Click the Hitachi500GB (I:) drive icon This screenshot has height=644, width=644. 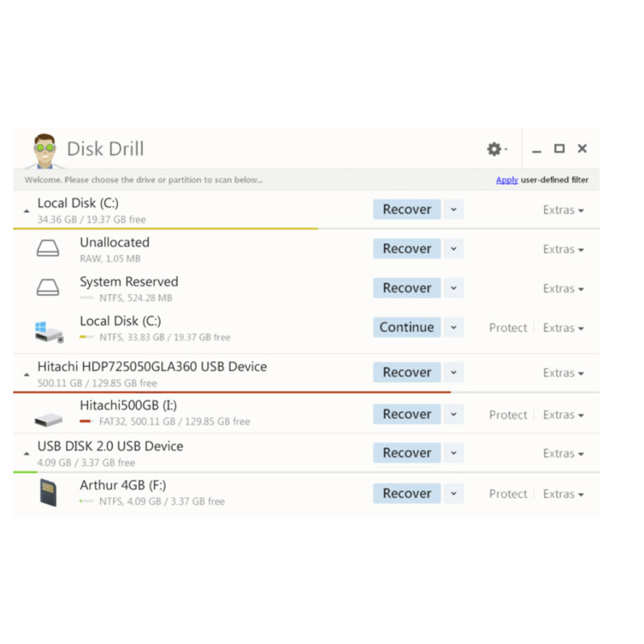[48, 417]
